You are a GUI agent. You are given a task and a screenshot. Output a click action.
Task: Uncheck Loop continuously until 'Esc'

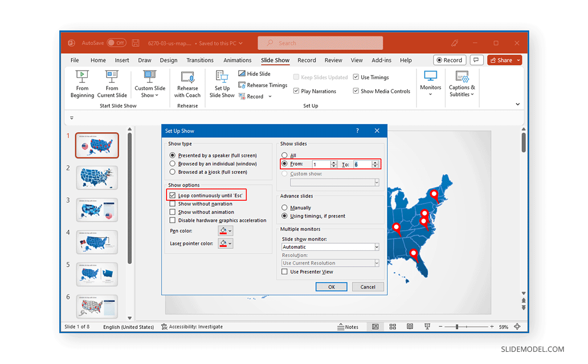click(172, 195)
